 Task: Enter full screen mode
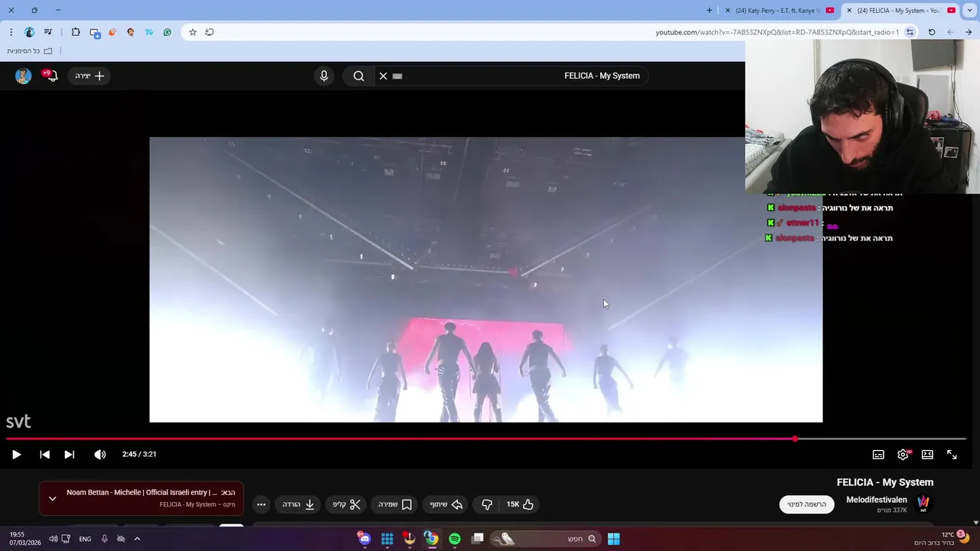(952, 455)
